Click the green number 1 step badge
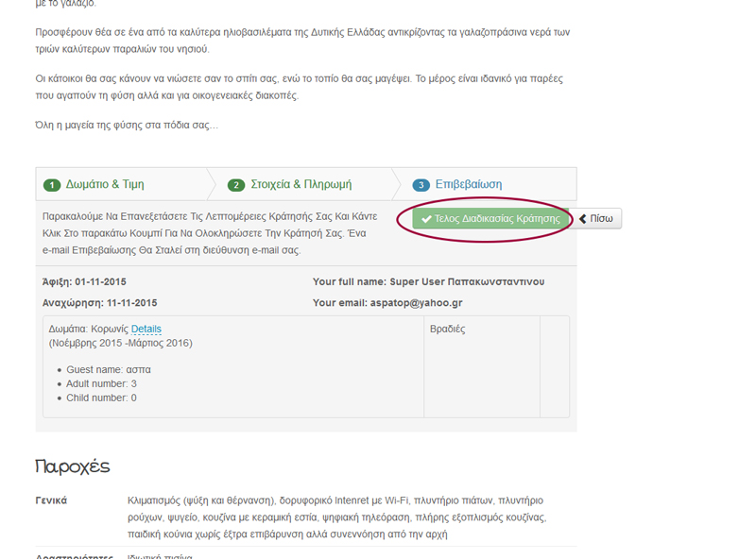Screen dimensions: 756x559 pyautogui.click(x=53, y=185)
